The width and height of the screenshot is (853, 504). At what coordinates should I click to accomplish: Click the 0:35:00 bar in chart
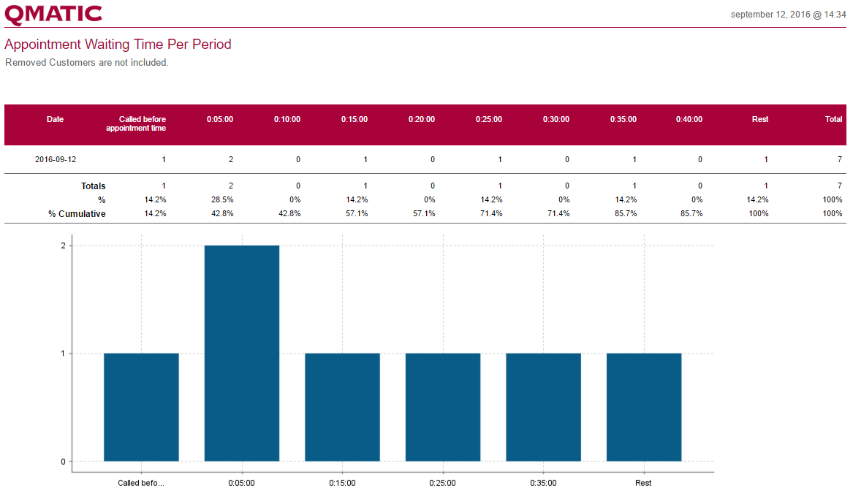[543, 407]
